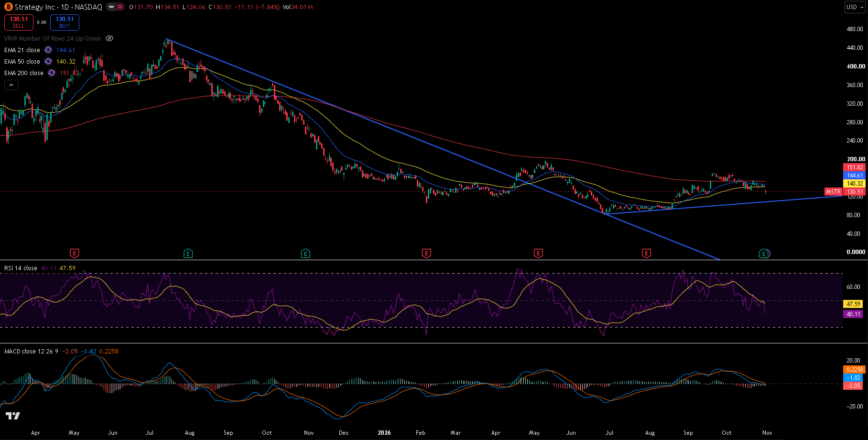Click the orange Bitcoin symbol logo icon
This screenshot has height=440, width=868.
click(8, 7)
